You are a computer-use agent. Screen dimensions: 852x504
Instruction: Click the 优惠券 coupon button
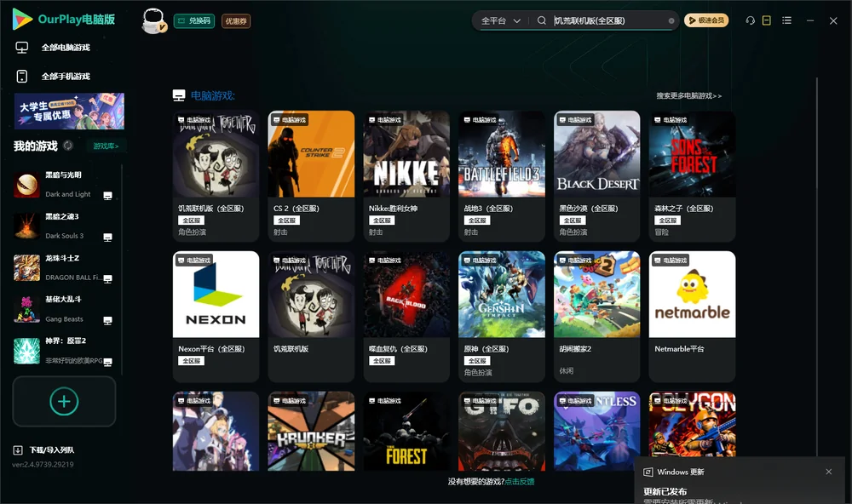click(x=236, y=20)
